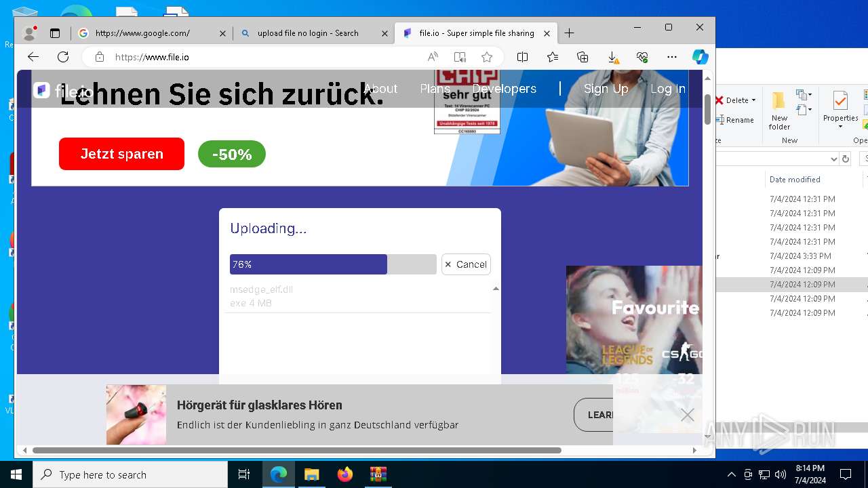Open WinRAR from taskbar

(378, 474)
